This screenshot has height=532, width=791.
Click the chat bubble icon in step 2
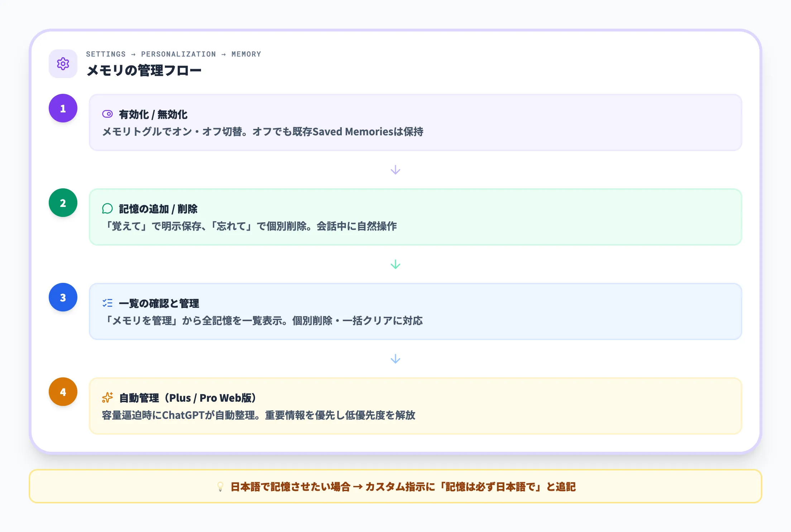coord(107,208)
